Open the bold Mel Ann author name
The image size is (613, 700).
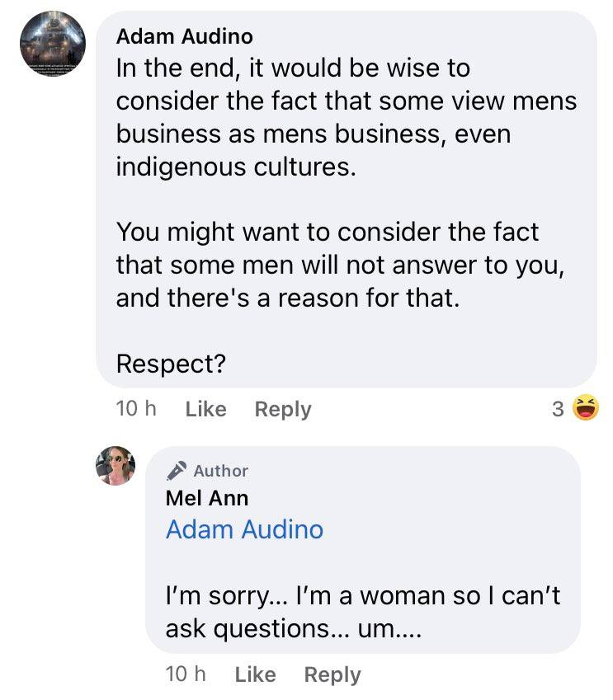207,498
